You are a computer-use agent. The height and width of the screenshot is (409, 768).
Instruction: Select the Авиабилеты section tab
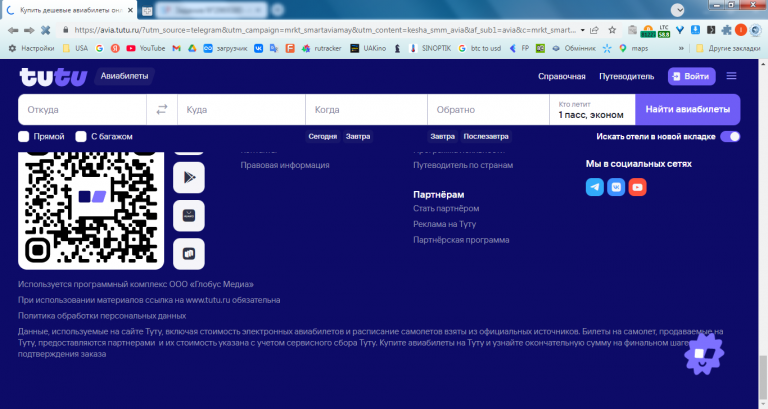click(124, 76)
